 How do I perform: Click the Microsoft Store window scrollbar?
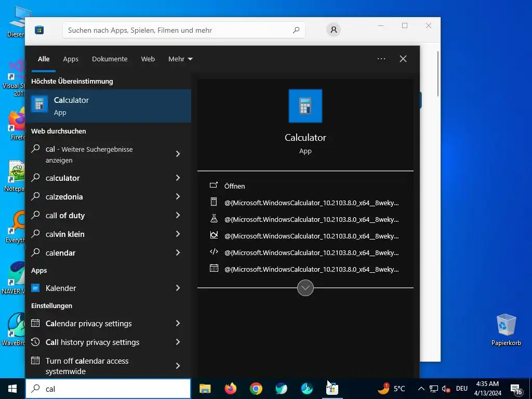click(438, 73)
